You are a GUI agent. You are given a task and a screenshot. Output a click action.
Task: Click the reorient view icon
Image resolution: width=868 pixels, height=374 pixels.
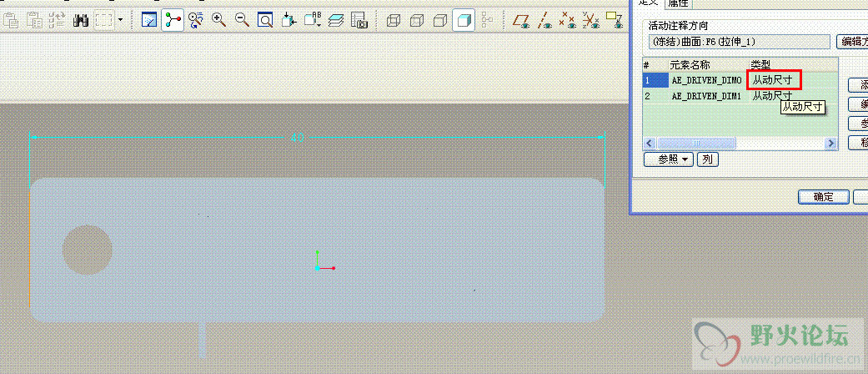[x=288, y=21]
